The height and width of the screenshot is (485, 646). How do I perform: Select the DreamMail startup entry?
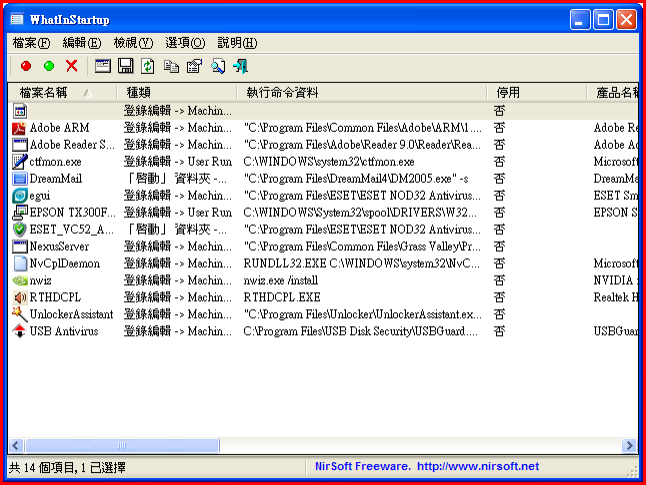[x=55, y=178]
